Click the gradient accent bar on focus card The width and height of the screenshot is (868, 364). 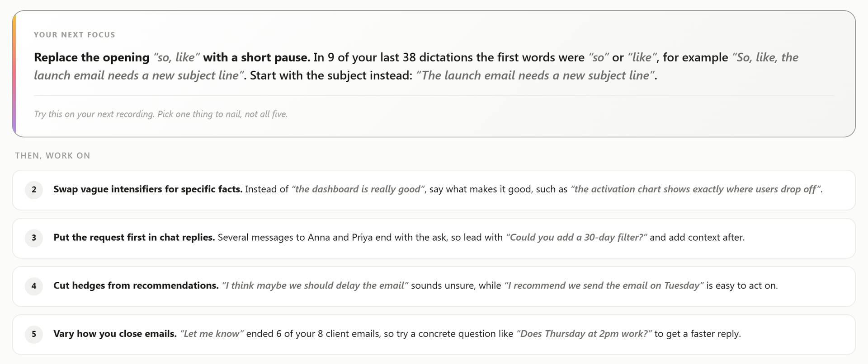coord(14,74)
